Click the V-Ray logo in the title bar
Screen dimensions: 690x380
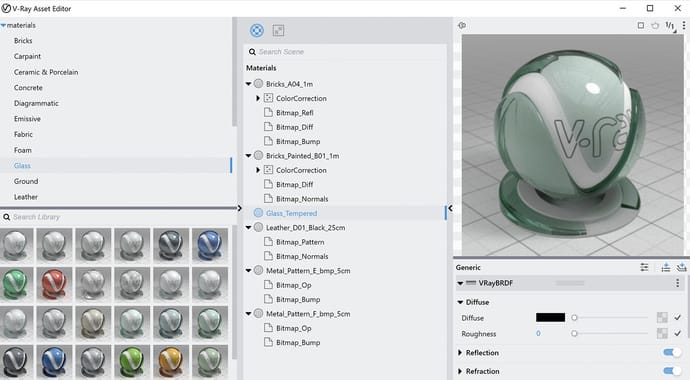[x=6, y=8]
